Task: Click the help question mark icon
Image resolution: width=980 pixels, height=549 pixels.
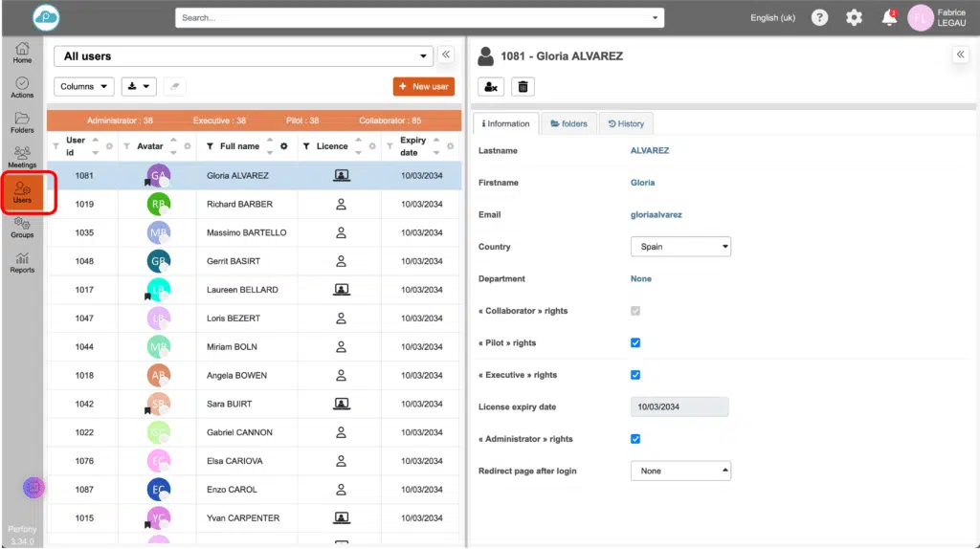Action: tap(819, 17)
